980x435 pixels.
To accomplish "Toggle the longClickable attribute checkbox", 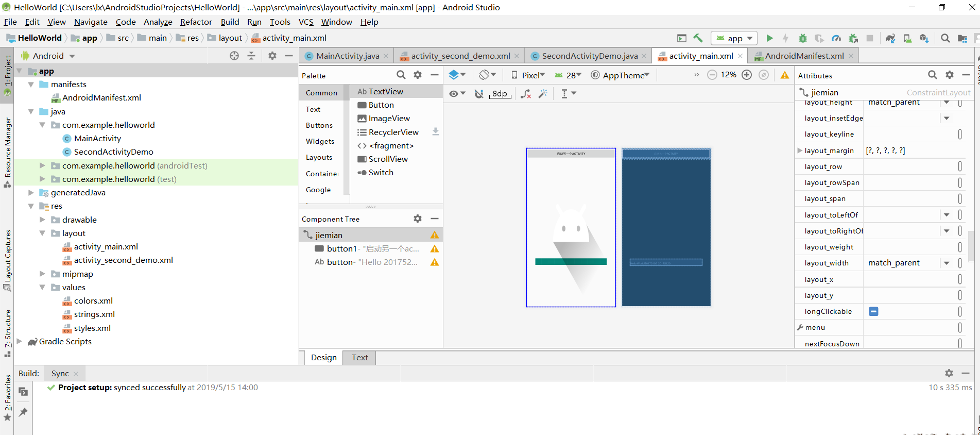I will (x=873, y=311).
